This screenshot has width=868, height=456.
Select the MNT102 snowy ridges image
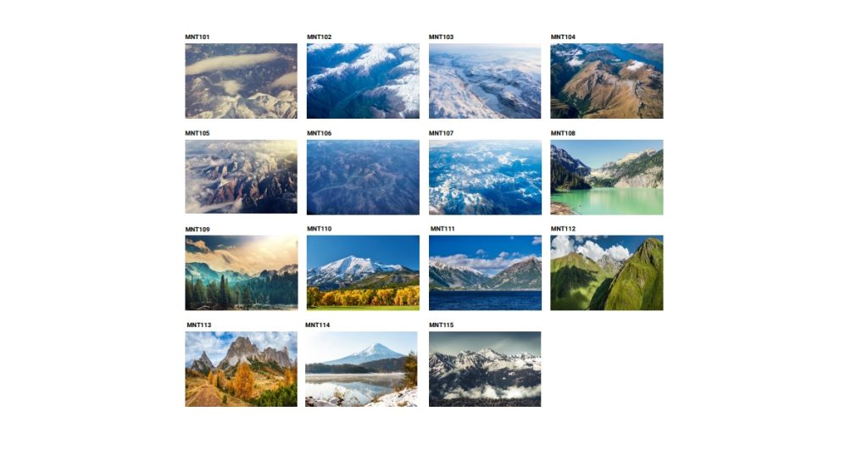click(x=363, y=81)
